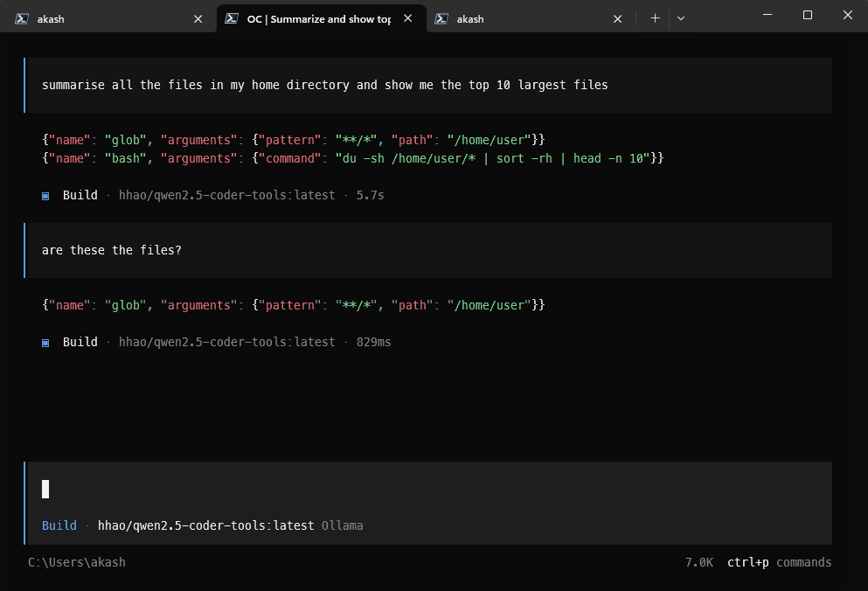Screen dimensions: 868x591
Task: Click the ctrl+p commands hint
Action: (779, 562)
